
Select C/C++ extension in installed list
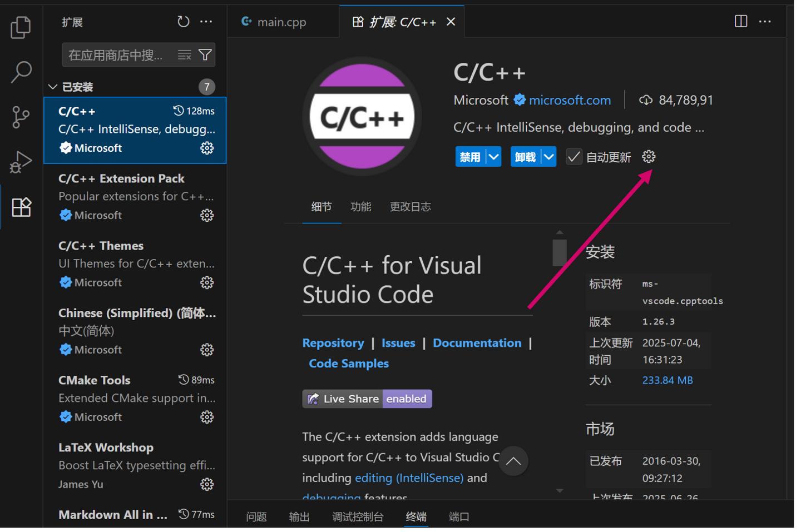click(135, 130)
